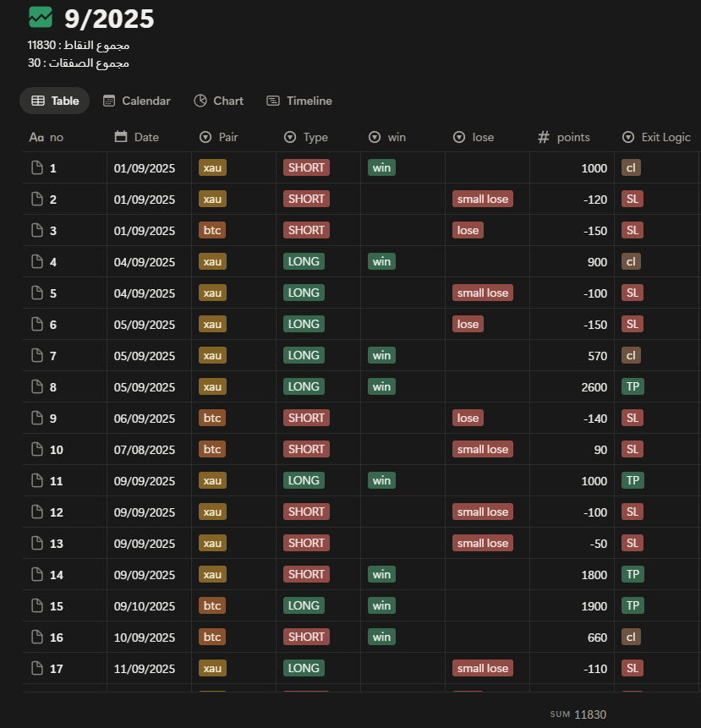Click the 2600 points cell in row 8

coord(594,387)
